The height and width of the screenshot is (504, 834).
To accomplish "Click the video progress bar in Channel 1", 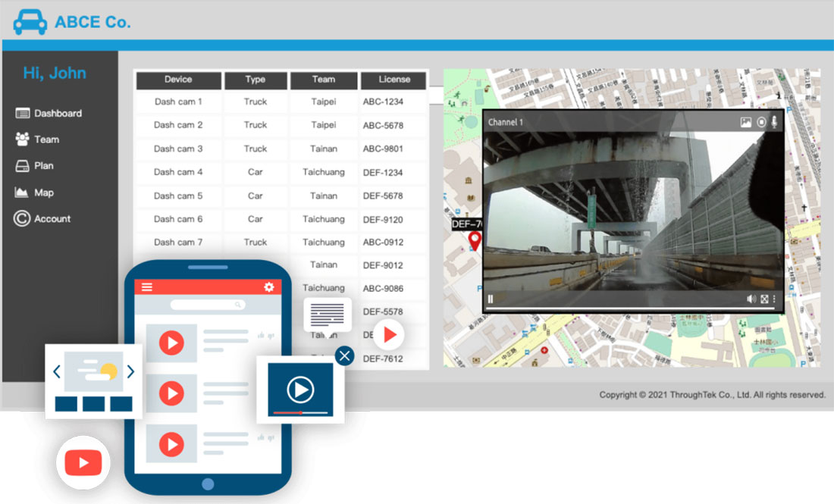I will tap(629, 308).
